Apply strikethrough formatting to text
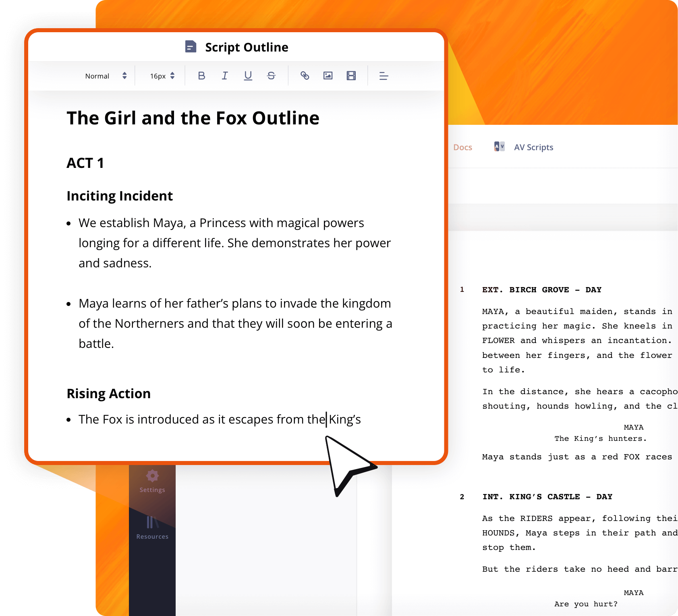The height and width of the screenshot is (616, 678). pos(271,75)
